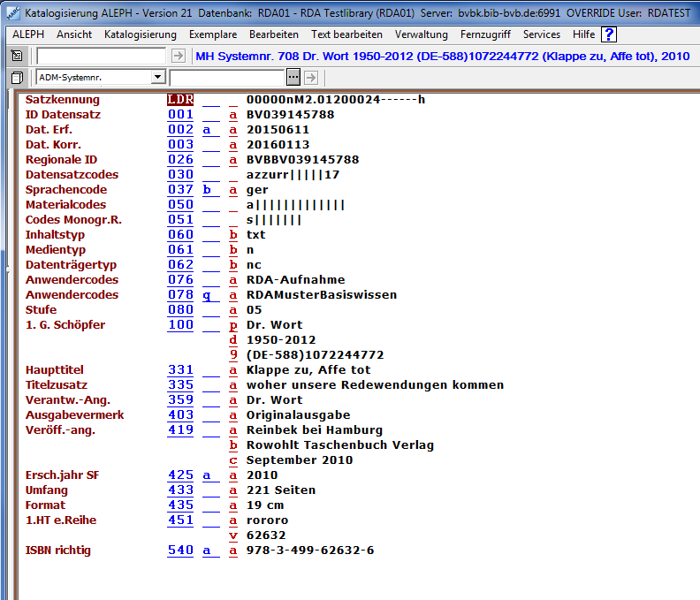700x600 pixels.
Task: Click the LDR field tag
Action: point(180,100)
